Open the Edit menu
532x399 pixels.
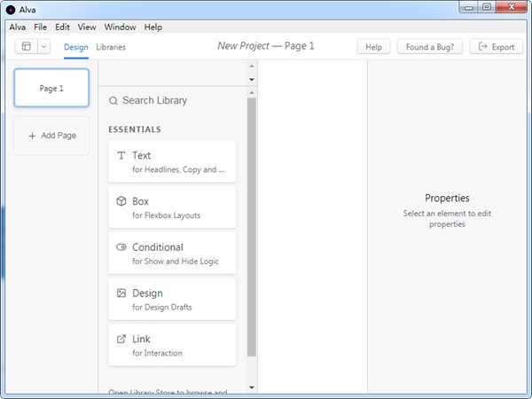pos(62,27)
